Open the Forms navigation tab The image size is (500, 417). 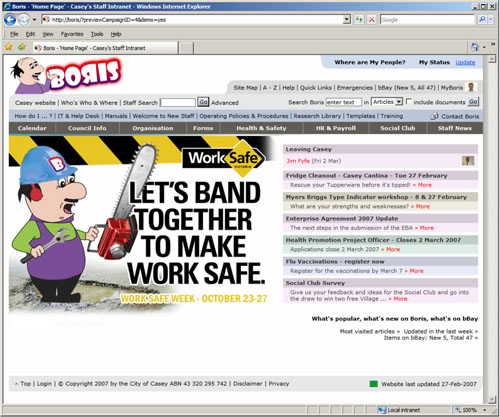(203, 128)
